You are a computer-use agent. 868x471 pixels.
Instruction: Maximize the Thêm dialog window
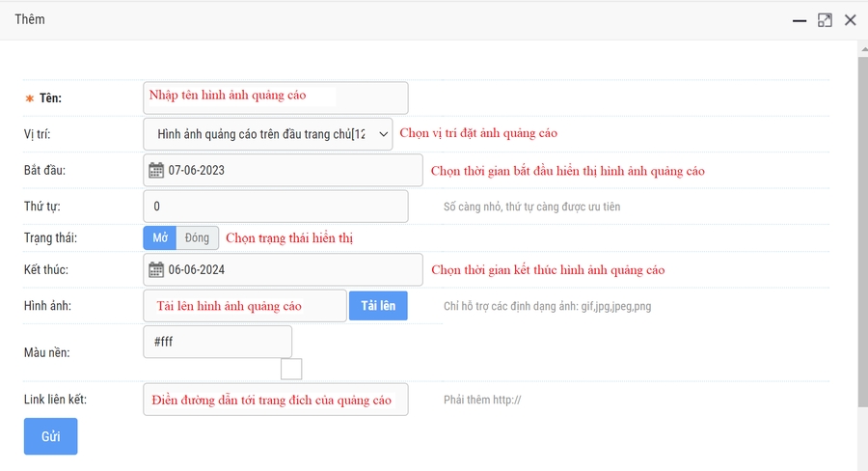click(x=825, y=20)
